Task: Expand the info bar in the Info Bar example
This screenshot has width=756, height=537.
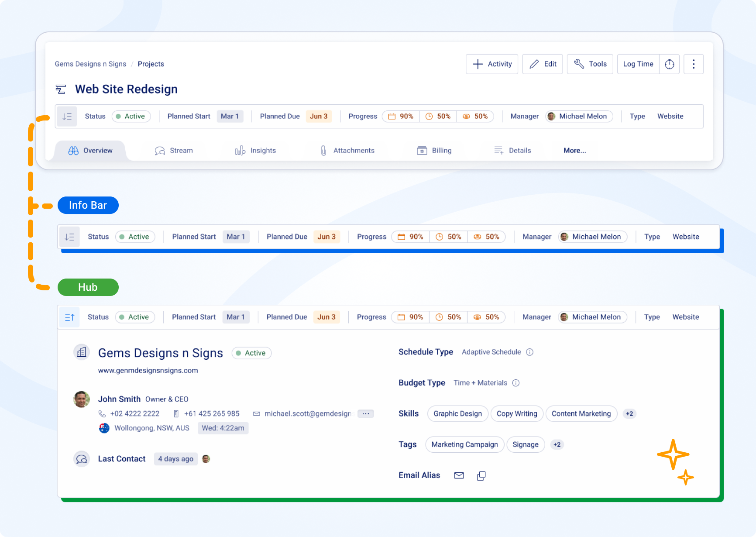Action: 69,237
